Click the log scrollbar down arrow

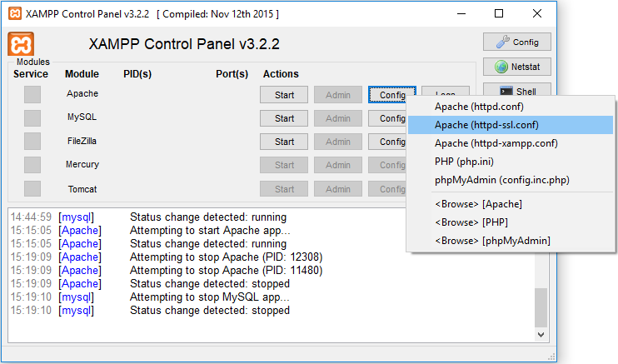[x=541, y=335]
